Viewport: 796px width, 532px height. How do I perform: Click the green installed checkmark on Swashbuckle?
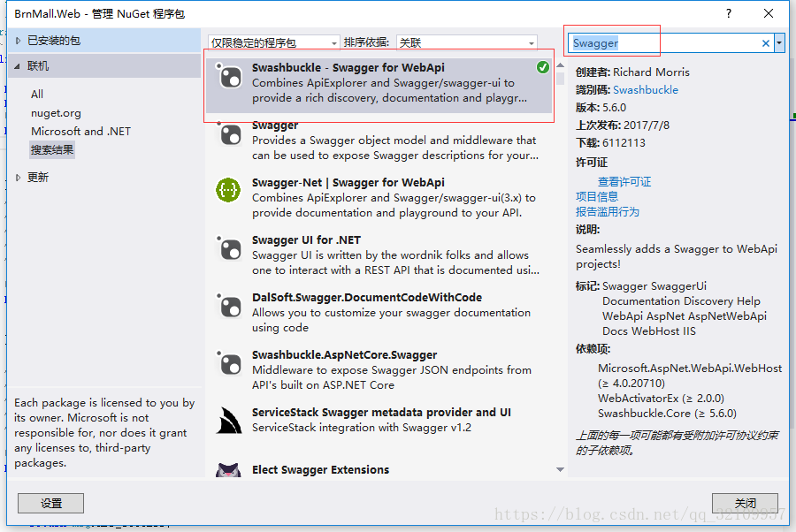tap(543, 67)
